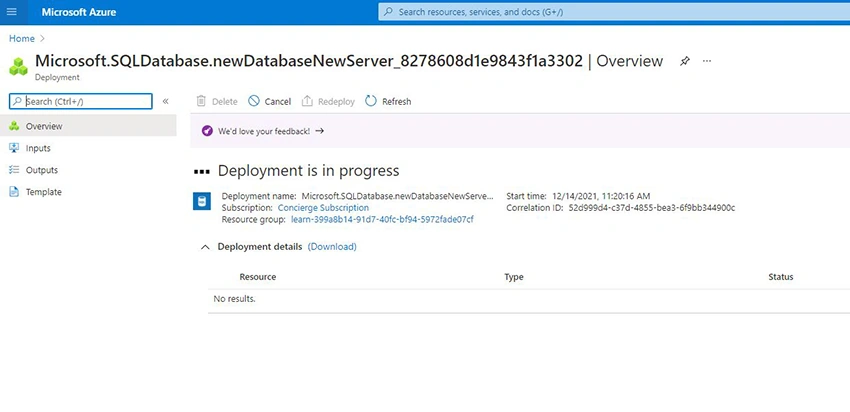The height and width of the screenshot is (412, 850).
Task: Click the Template document icon in sidebar
Action: (14, 192)
